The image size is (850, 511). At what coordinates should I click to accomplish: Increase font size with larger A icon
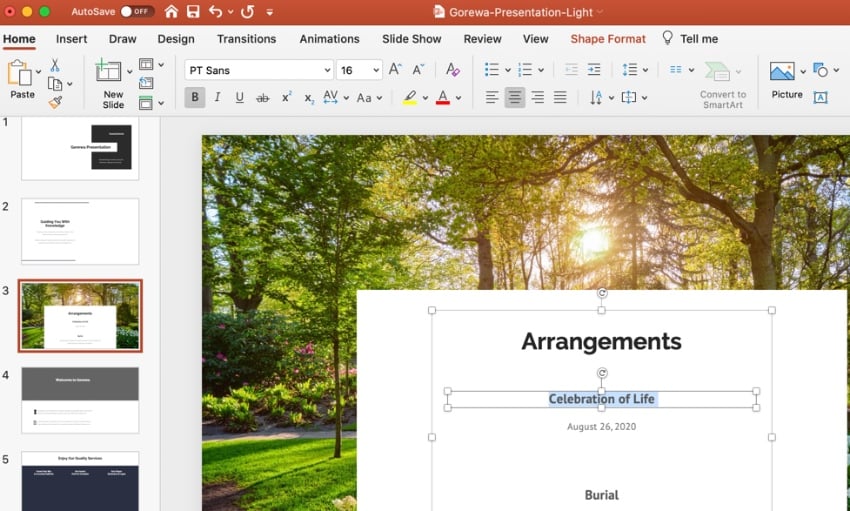[x=395, y=70]
